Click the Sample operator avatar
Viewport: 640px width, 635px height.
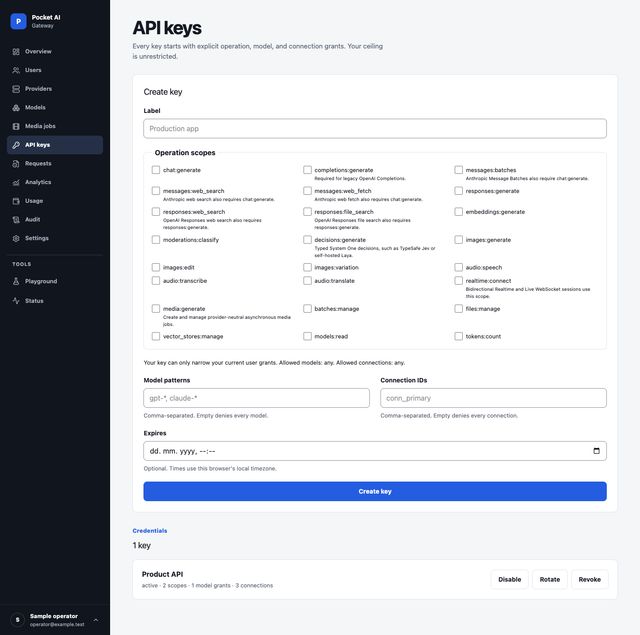(18, 620)
